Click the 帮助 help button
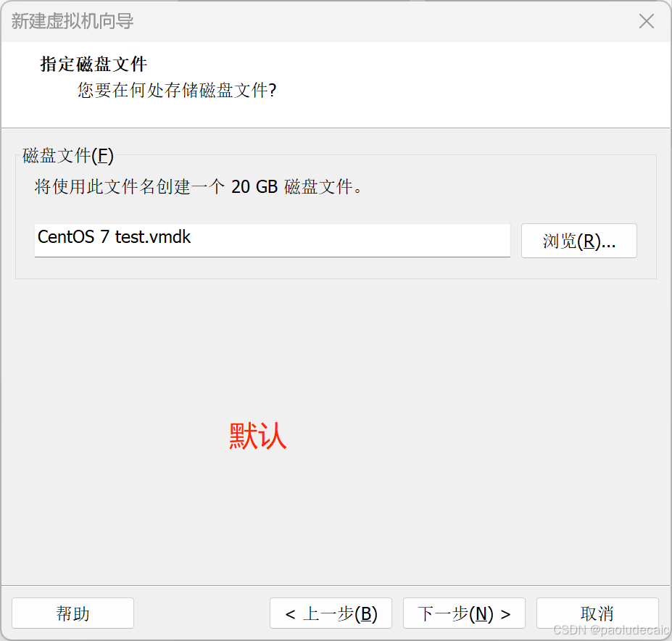The height and width of the screenshot is (641, 672). tap(73, 613)
